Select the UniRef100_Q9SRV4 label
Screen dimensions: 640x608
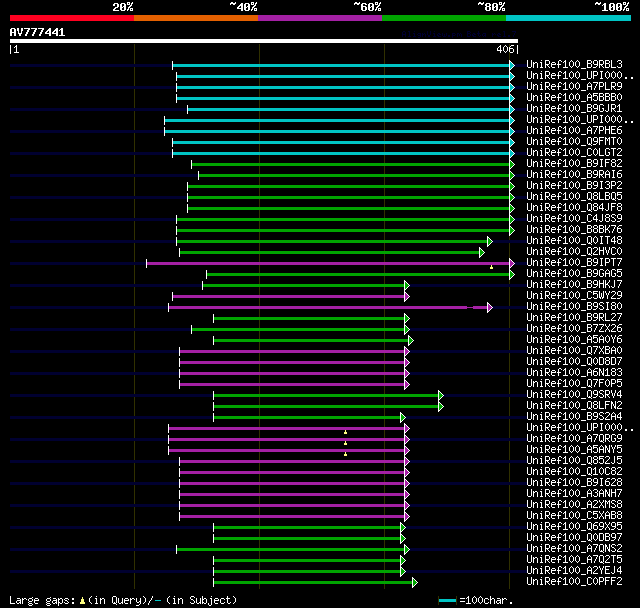[574, 395]
